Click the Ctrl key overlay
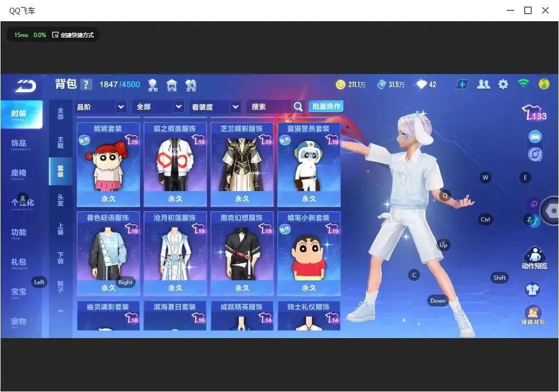Viewport: 559px width, 392px height. click(x=485, y=219)
